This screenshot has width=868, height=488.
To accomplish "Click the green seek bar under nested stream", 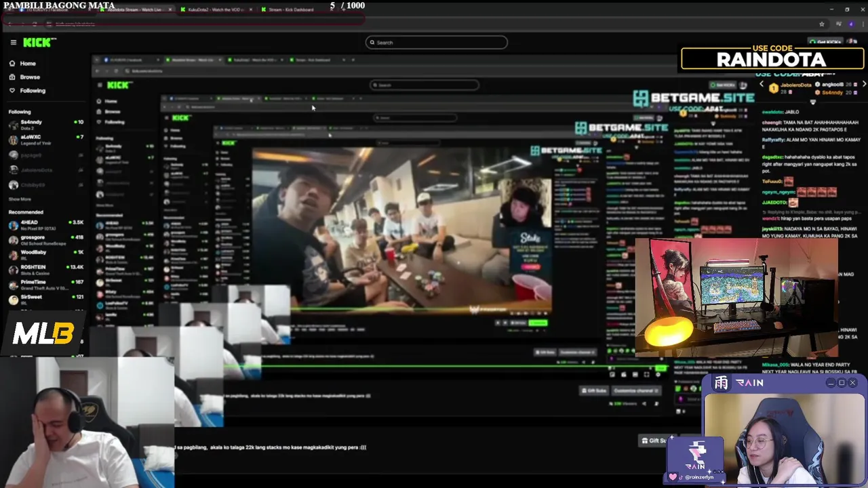I will click(448, 367).
